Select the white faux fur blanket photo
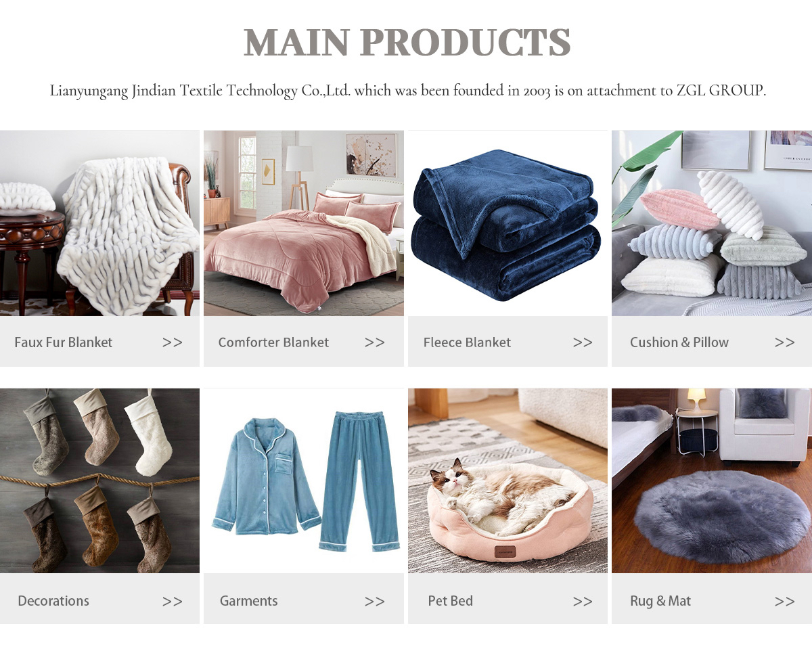Screen dimensions: 812x651 (99, 223)
